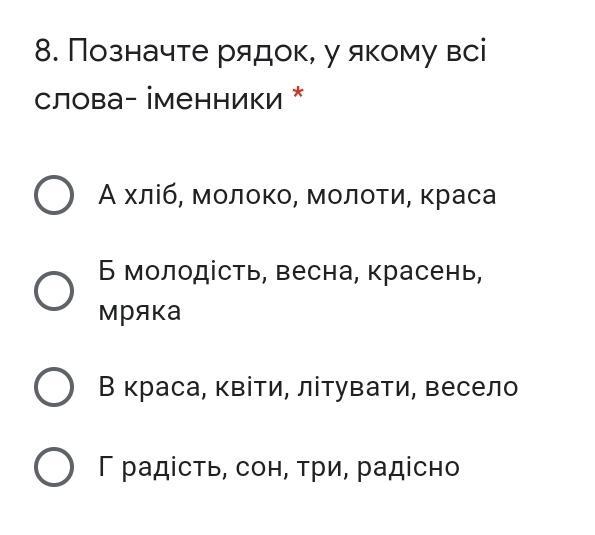The width and height of the screenshot is (595, 535).
Task: Mark the radio button for option Г
Action: (x=54, y=467)
